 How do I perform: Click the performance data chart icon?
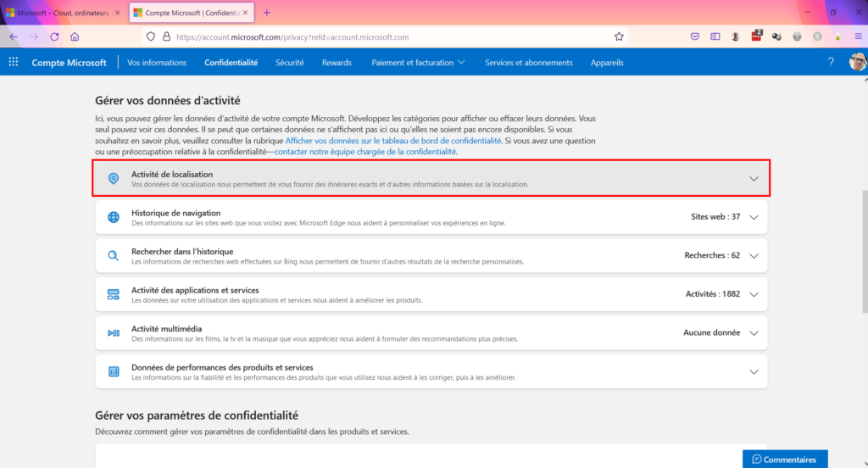pos(114,371)
